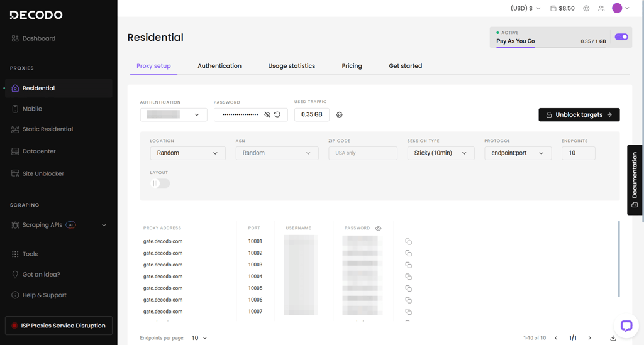Download the endpoints list
The image size is (644, 345).
tap(613, 338)
